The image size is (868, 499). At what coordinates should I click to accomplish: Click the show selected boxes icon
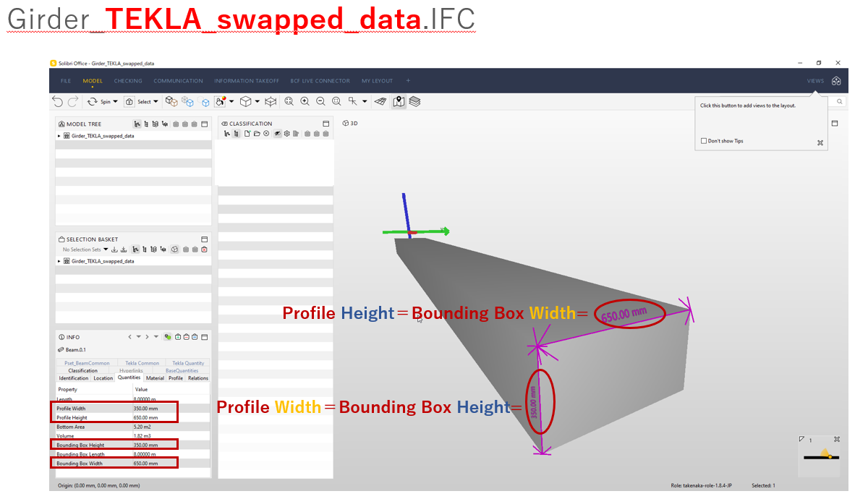click(x=171, y=102)
